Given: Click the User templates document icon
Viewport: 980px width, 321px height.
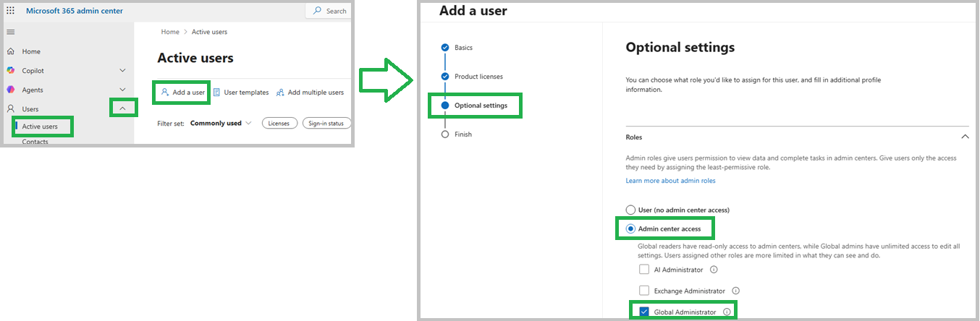Looking at the screenshot, I should [x=216, y=93].
